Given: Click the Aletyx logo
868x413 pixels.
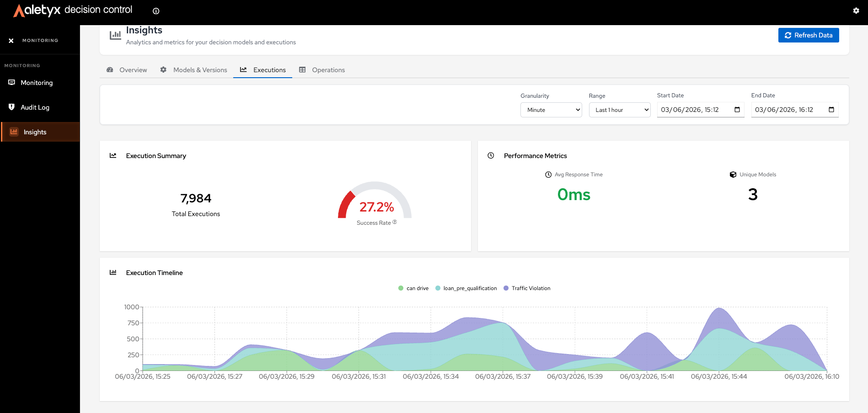Looking at the screenshot, I should tap(37, 10).
